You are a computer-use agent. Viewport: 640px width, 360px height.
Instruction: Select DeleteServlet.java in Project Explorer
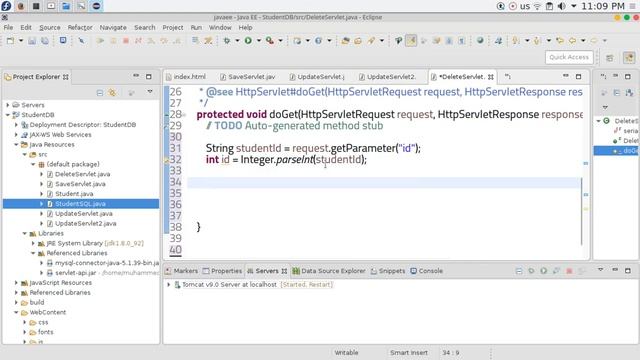pyautogui.click(x=82, y=174)
